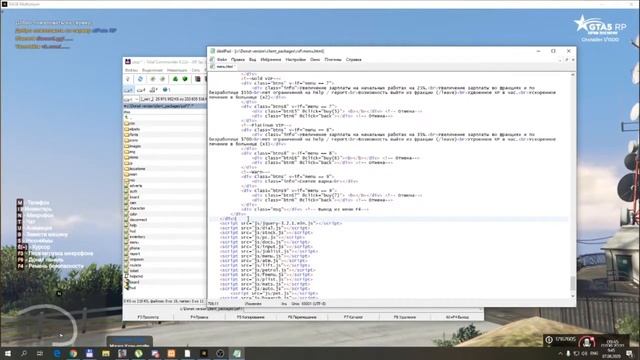
Task: Launch Microsoft Edge from taskbar
Action: pyautogui.click(x=57, y=353)
